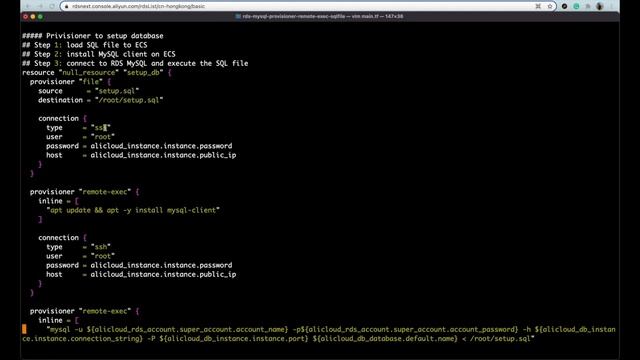Click the alicloud_db_database.default.name variable
The height and width of the screenshot is (360, 640).
click(x=385, y=339)
